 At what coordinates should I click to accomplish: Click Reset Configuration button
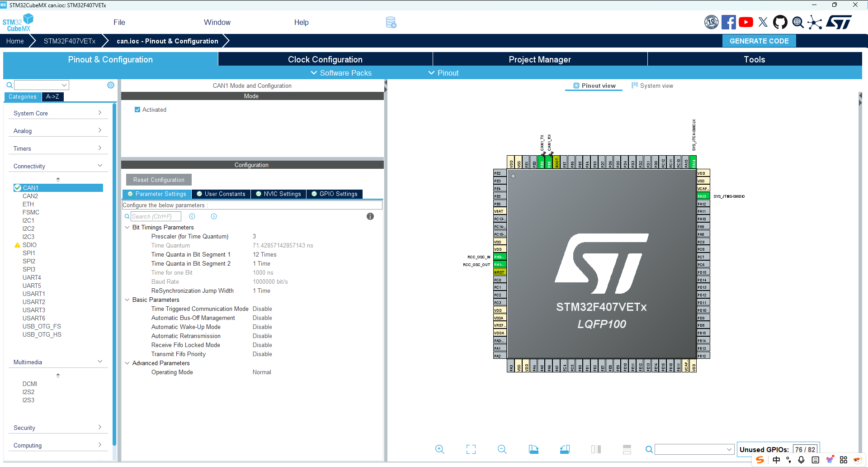click(159, 180)
